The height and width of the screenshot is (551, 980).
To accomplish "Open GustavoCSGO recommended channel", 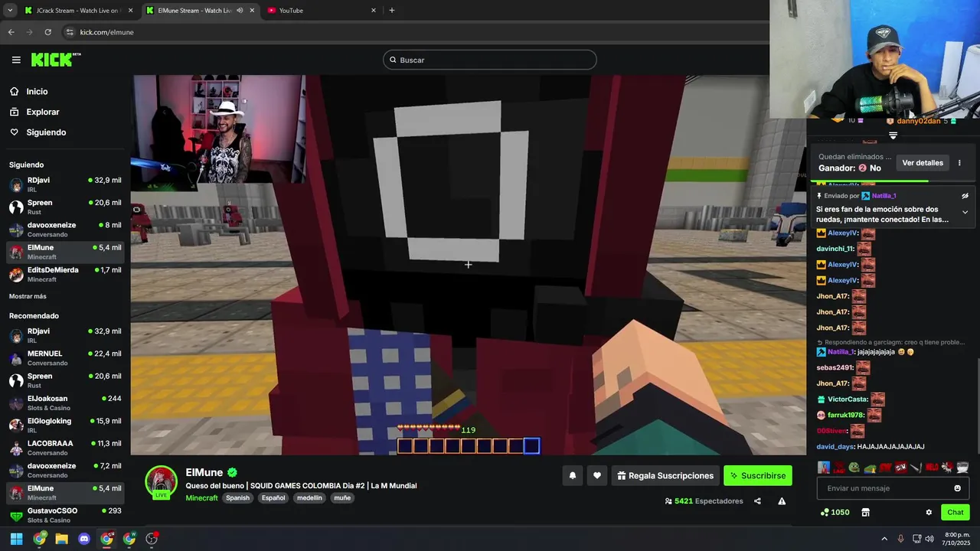I will click(65, 515).
